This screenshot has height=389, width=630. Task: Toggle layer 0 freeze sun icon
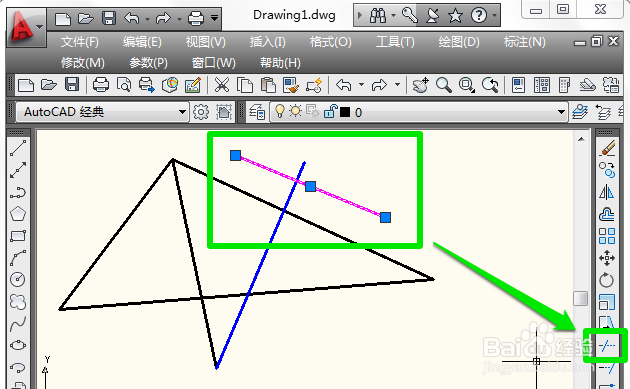click(295, 111)
